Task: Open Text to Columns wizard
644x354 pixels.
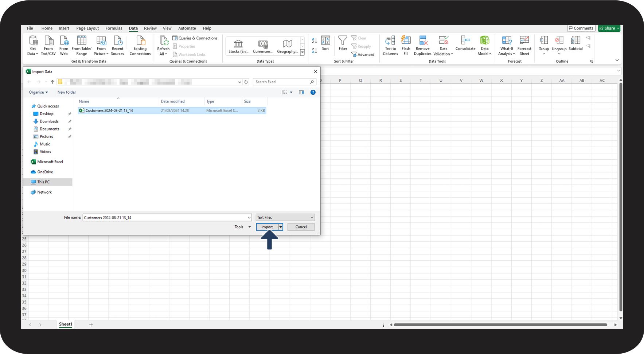Action: (x=390, y=45)
